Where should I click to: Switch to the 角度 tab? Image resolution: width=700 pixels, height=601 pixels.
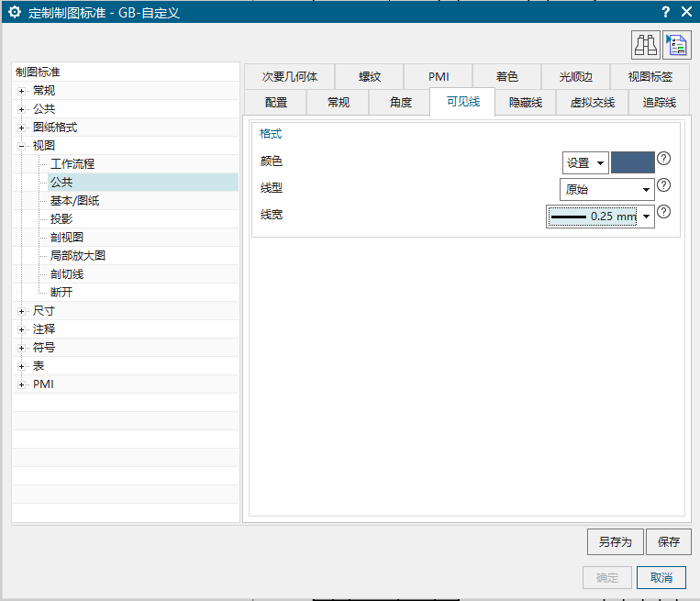click(400, 102)
